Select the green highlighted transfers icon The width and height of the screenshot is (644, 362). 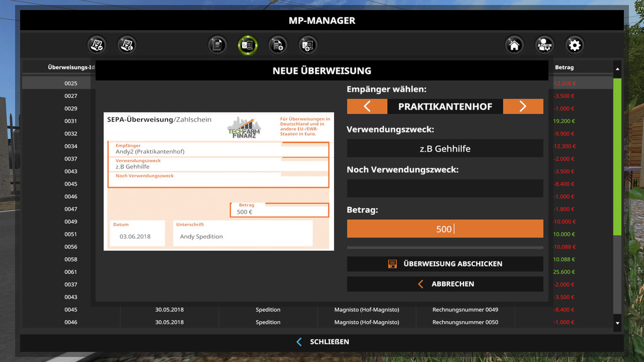248,45
